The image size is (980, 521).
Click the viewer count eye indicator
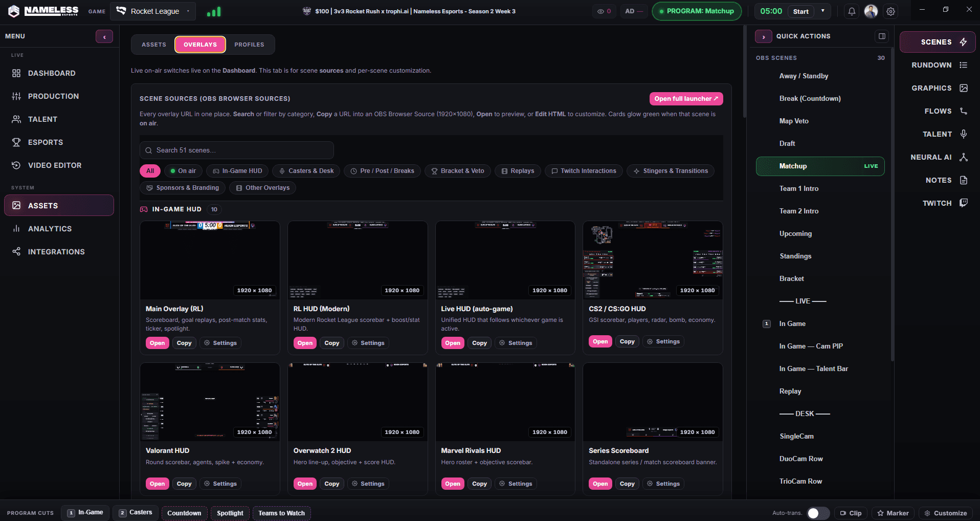[x=604, y=11]
